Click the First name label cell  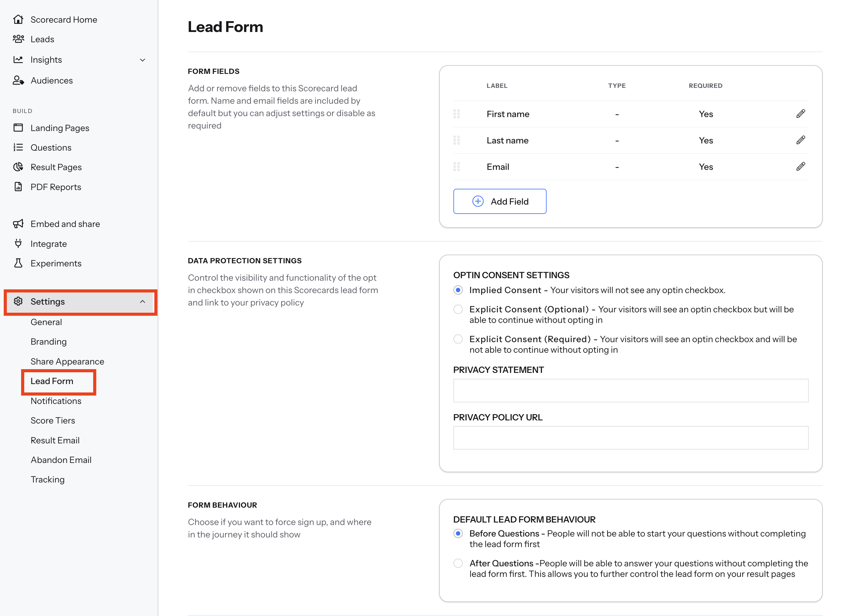tap(507, 114)
